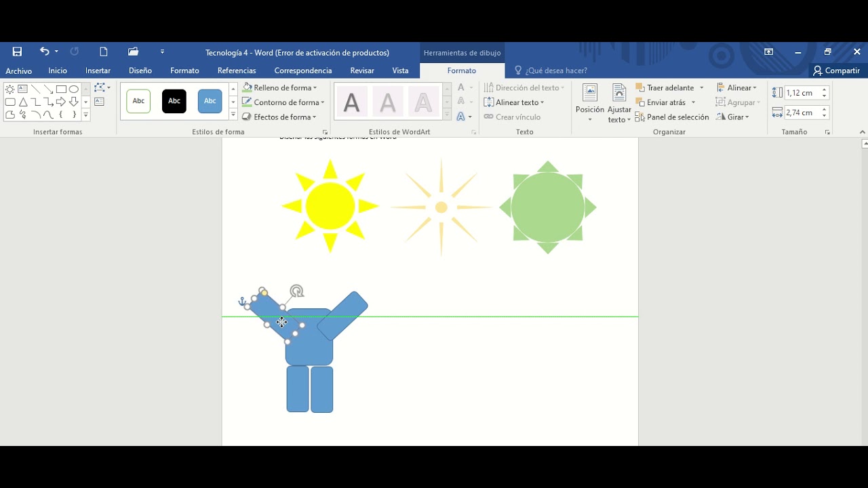Select the right block arrow shape

pos(61,102)
